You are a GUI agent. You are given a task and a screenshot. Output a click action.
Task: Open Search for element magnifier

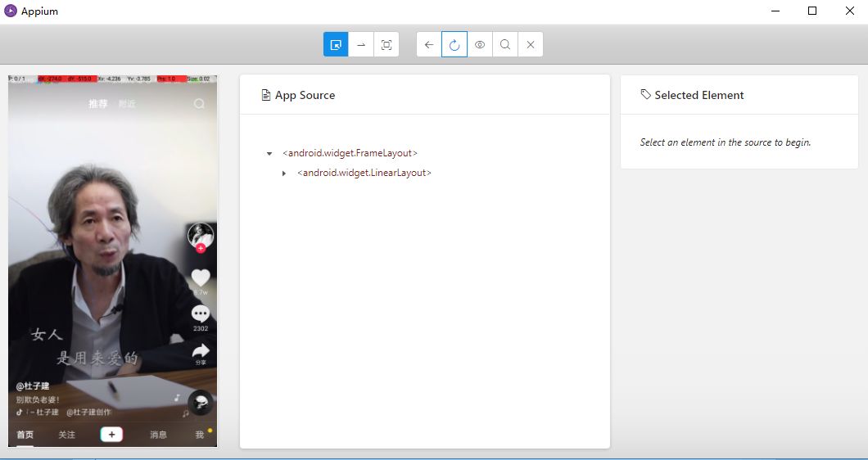(x=505, y=44)
